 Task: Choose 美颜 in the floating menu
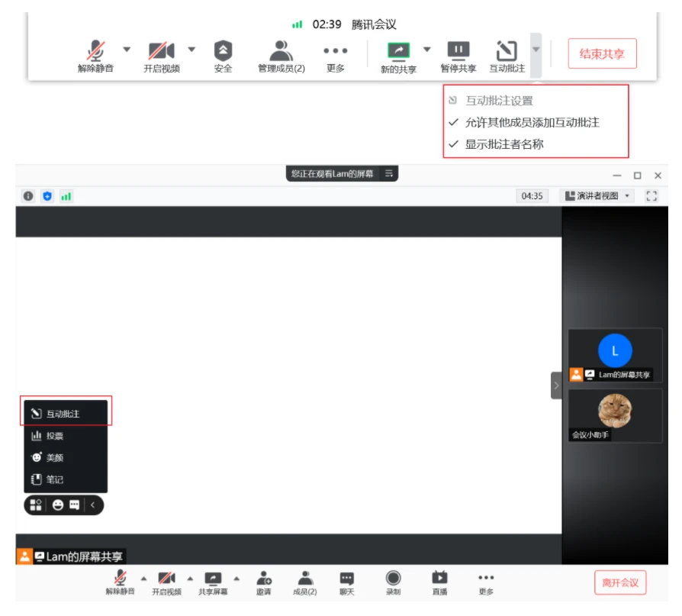pyautogui.click(x=66, y=457)
